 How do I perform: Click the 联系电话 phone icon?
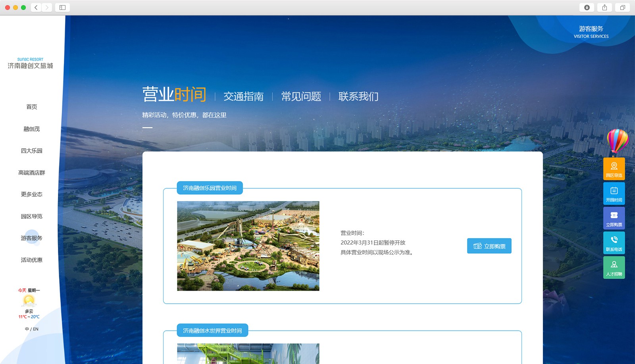point(614,243)
